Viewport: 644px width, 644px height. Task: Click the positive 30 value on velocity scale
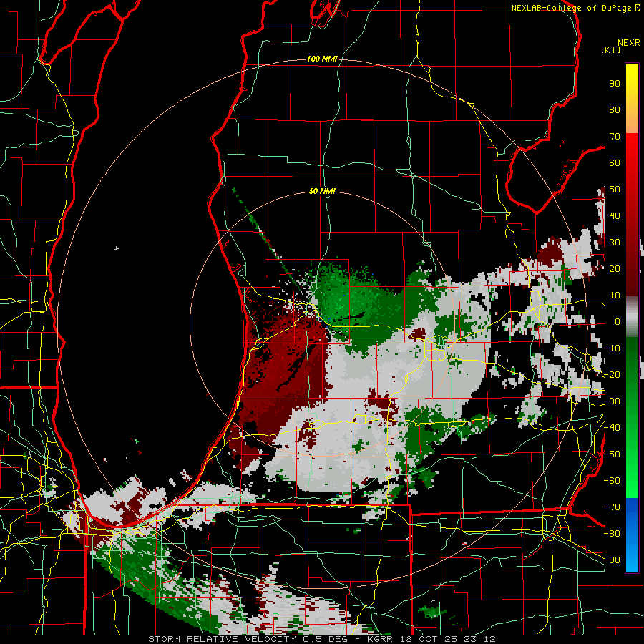[x=615, y=243]
